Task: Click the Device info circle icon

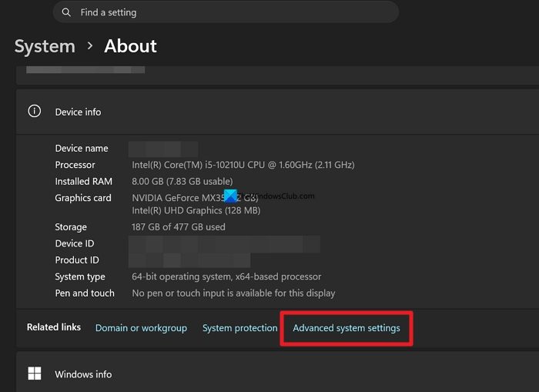Action: coord(35,111)
